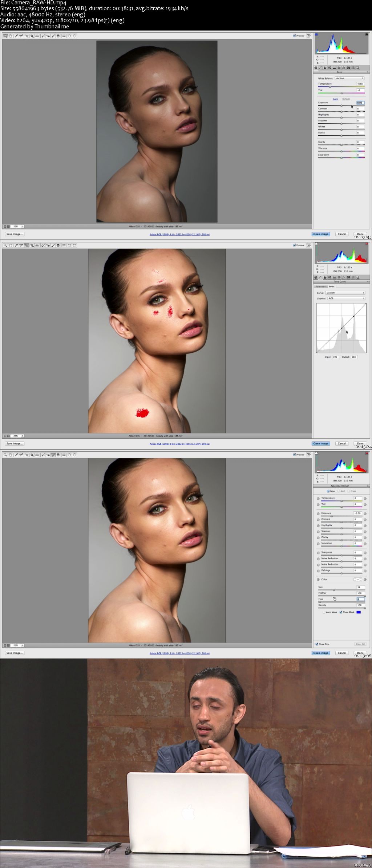Rotate image clockwise in the Basic panel frame
The width and height of the screenshot is (372, 868).
pos(74,36)
